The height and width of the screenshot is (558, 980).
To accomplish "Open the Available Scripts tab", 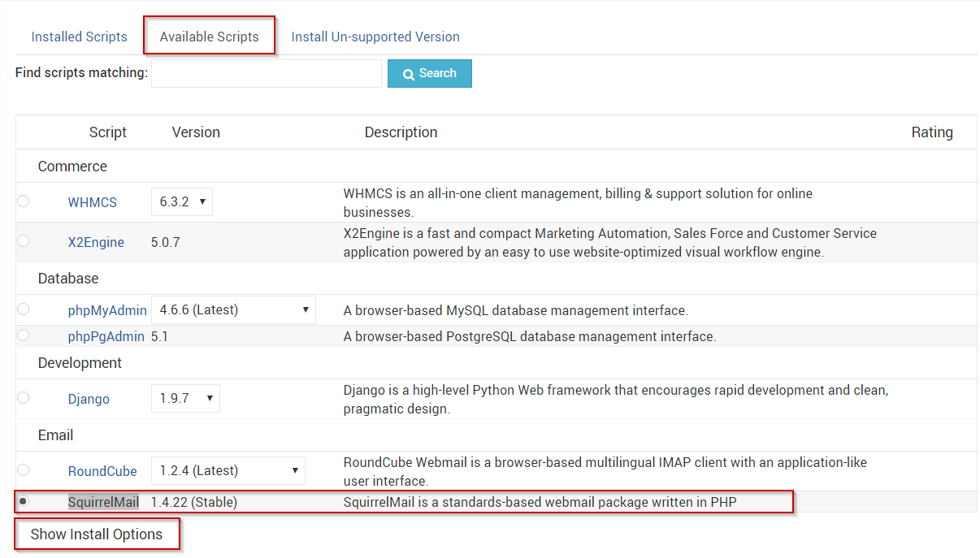I will pyautogui.click(x=210, y=37).
